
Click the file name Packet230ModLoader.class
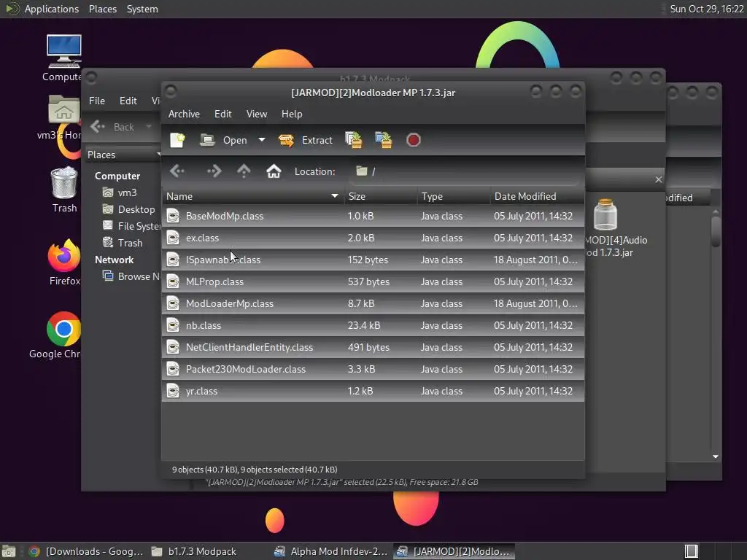(x=245, y=369)
